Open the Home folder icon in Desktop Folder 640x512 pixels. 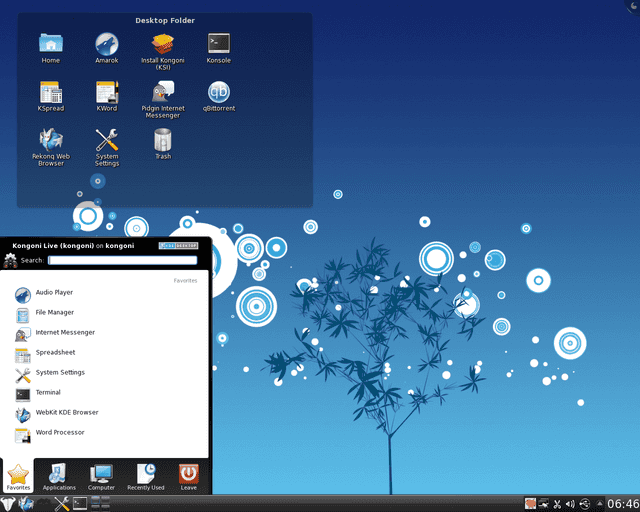pyautogui.click(x=51, y=48)
